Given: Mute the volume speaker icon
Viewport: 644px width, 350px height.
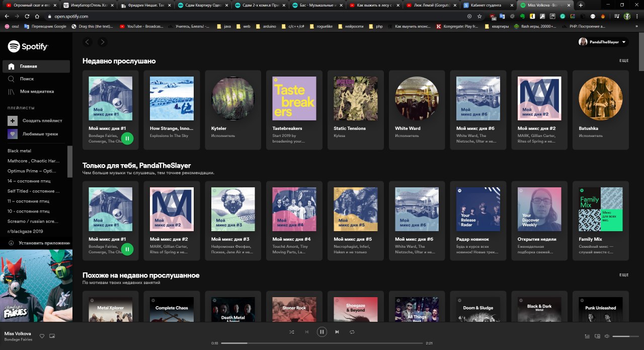Looking at the screenshot, I should click(607, 336).
